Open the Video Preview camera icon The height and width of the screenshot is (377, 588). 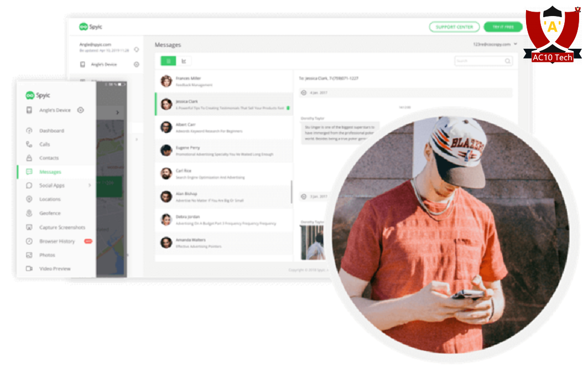coord(29,268)
